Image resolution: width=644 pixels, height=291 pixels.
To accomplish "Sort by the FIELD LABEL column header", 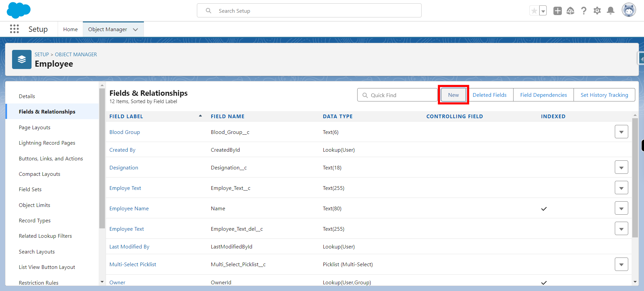I will pos(126,117).
